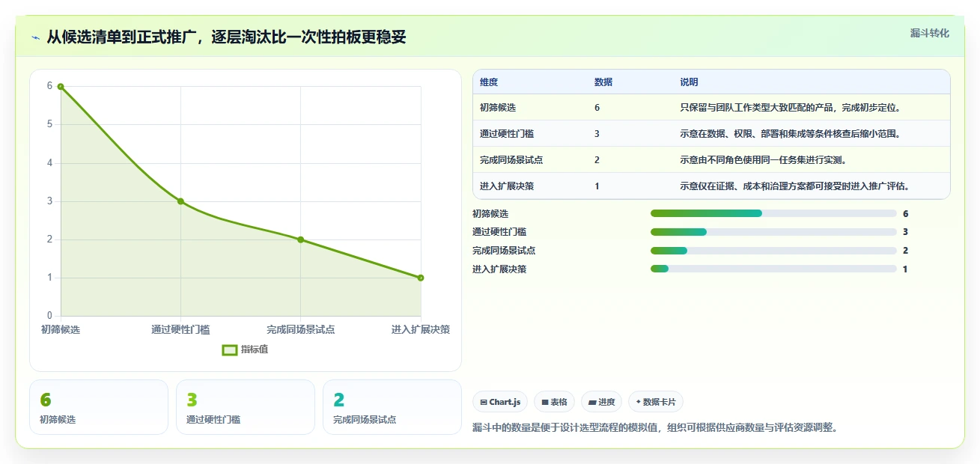The width and height of the screenshot is (980, 464).
Task: Click number 1 after the 进入扩展决策 progress bar
Action: click(x=905, y=269)
